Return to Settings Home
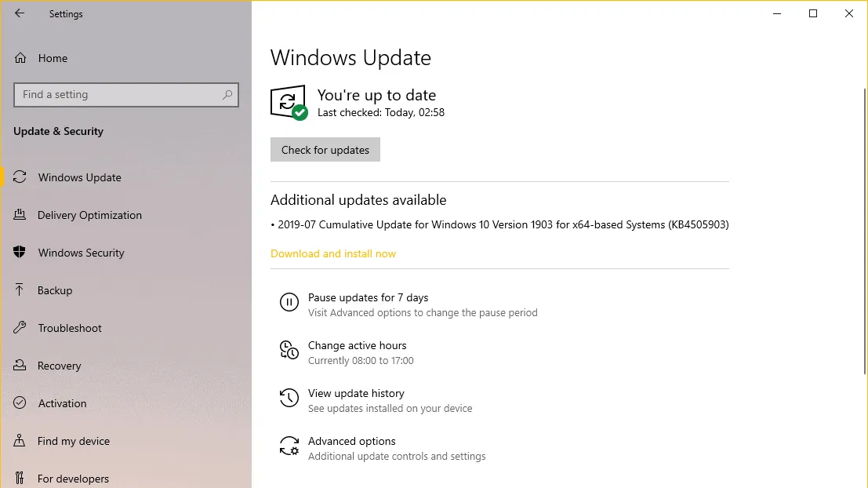 pos(53,58)
